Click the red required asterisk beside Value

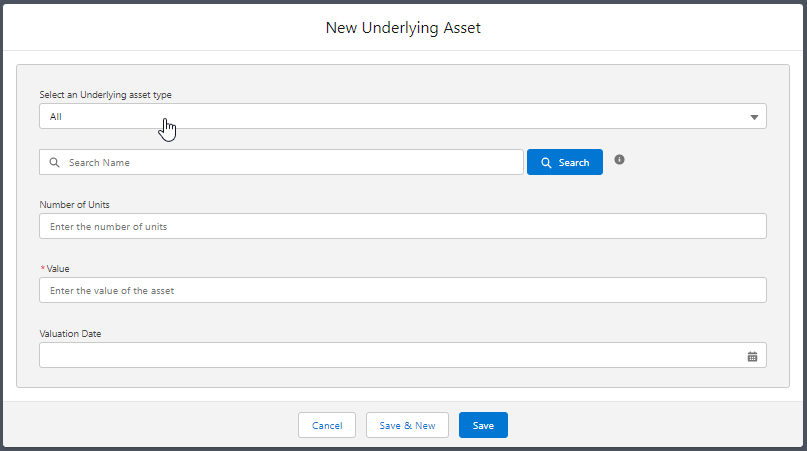pos(43,268)
